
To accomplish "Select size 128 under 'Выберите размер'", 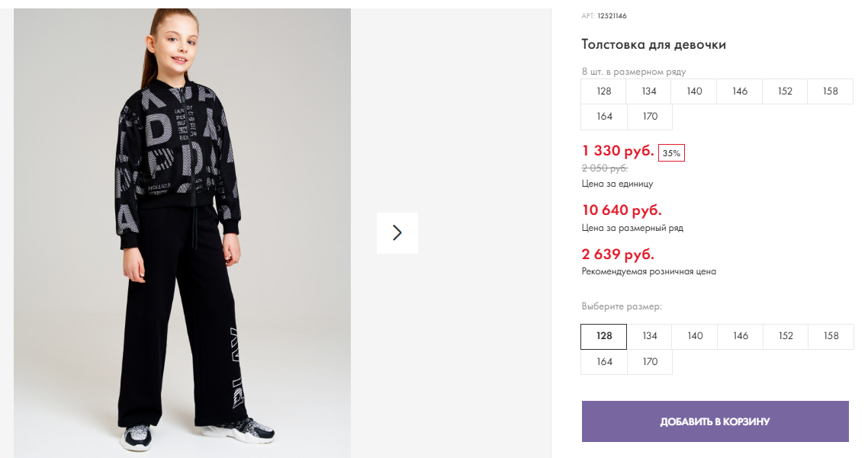I will pyautogui.click(x=603, y=336).
